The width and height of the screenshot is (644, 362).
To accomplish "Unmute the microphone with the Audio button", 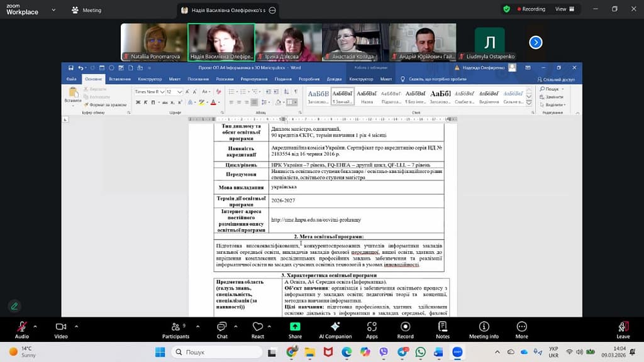I will [22, 327].
